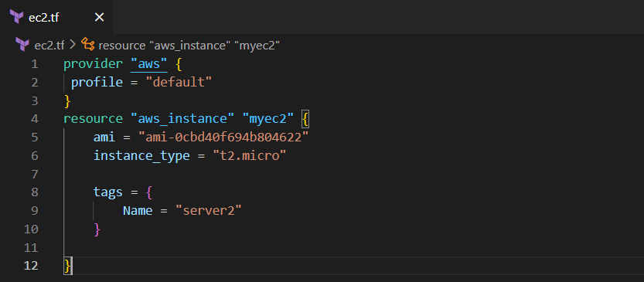
Task: Click the "instance_type" attribute
Action: pos(141,155)
